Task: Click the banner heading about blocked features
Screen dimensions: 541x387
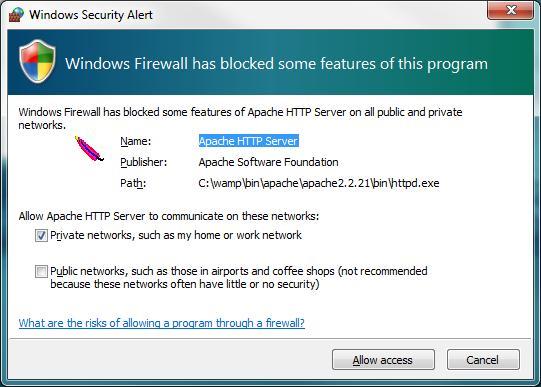Action: [x=276, y=64]
